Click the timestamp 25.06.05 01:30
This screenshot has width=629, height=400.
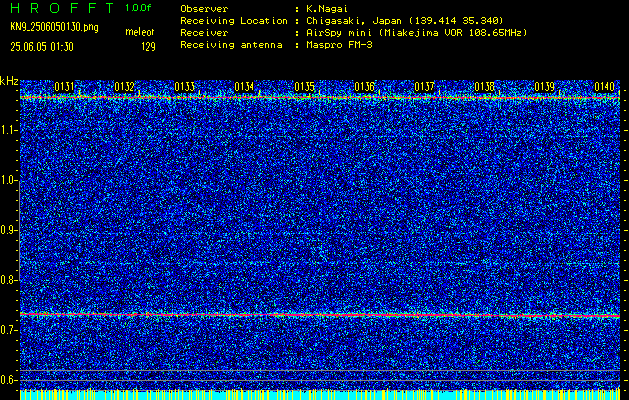[42, 47]
